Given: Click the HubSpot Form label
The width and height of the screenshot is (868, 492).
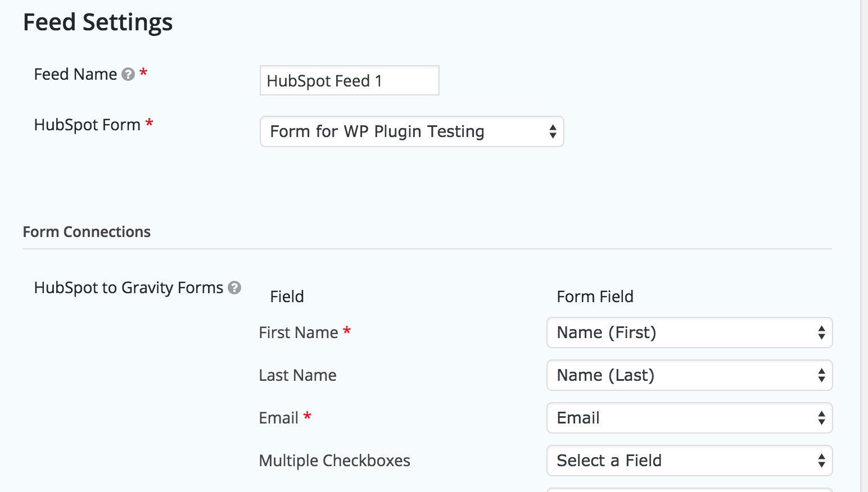Looking at the screenshot, I should pos(87,125).
